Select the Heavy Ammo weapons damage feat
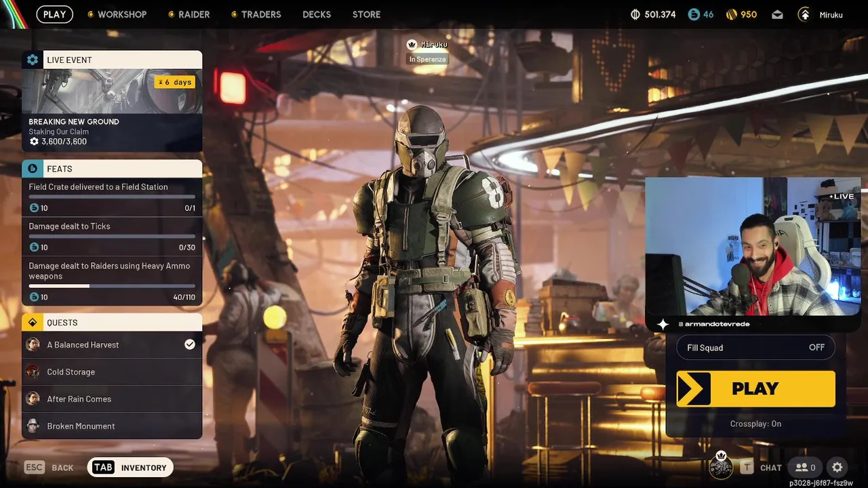The height and width of the screenshot is (488, 868). point(112,281)
